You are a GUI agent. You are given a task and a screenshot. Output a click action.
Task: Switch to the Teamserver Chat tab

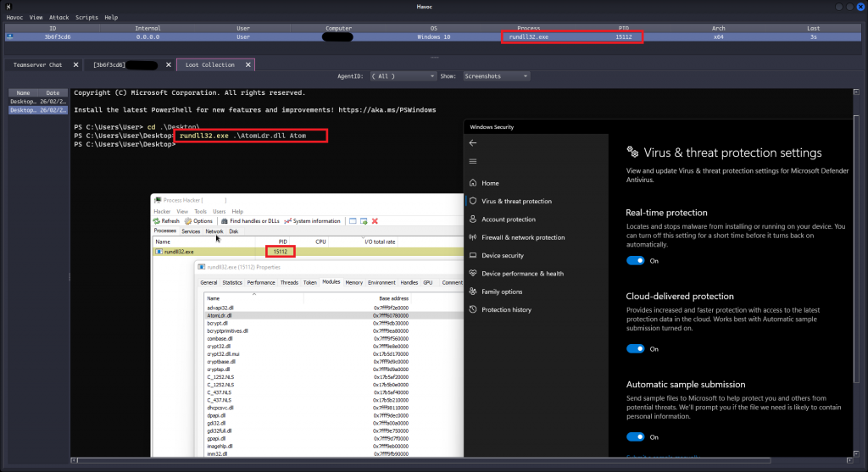[x=38, y=64]
